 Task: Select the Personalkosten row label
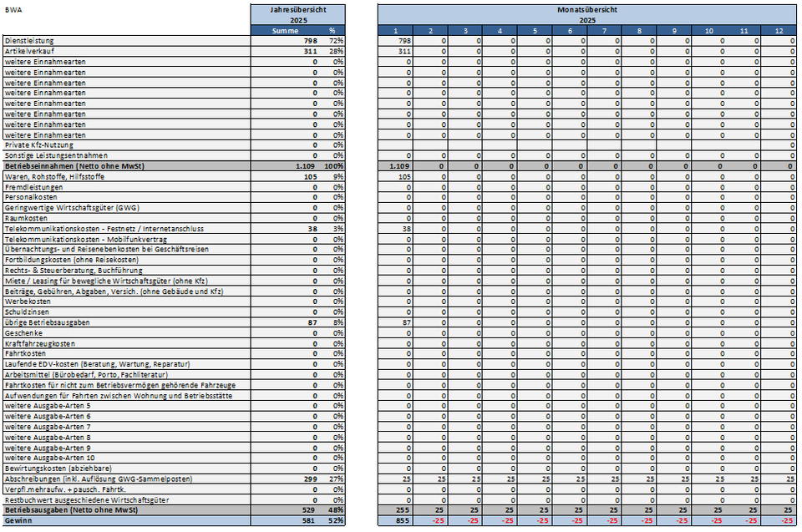[x=31, y=197]
